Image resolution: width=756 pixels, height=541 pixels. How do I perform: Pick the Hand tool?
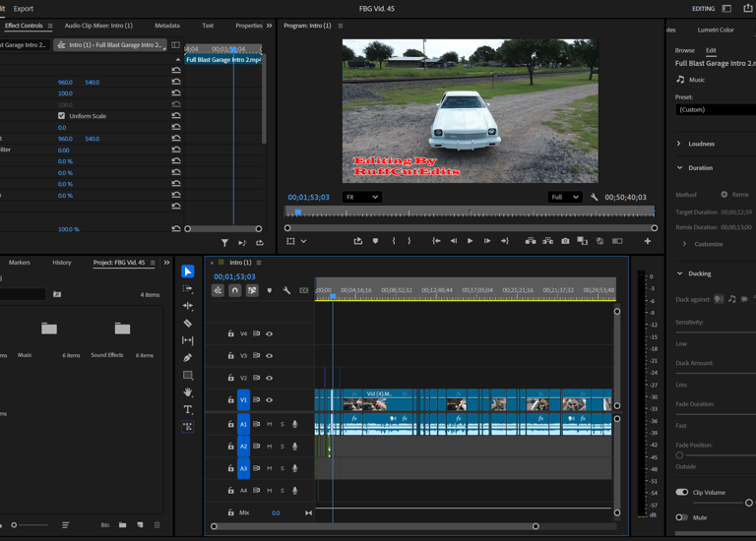(188, 392)
